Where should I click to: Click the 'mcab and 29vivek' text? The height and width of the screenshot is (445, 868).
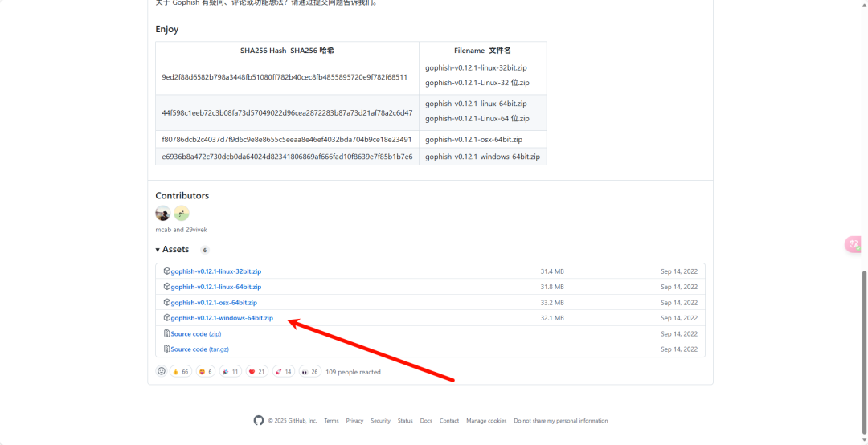tap(182, 229)
